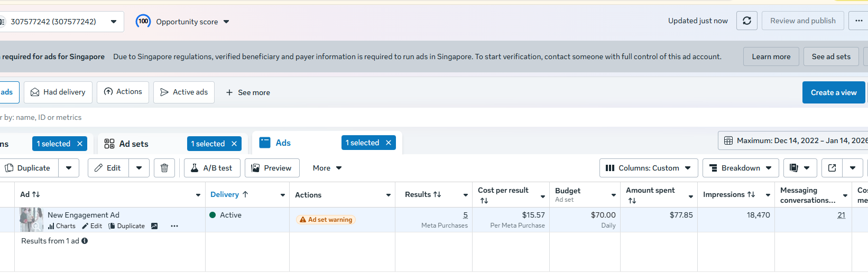
Task: Delete the selected ad with trash icon
Action: (164, 168)
